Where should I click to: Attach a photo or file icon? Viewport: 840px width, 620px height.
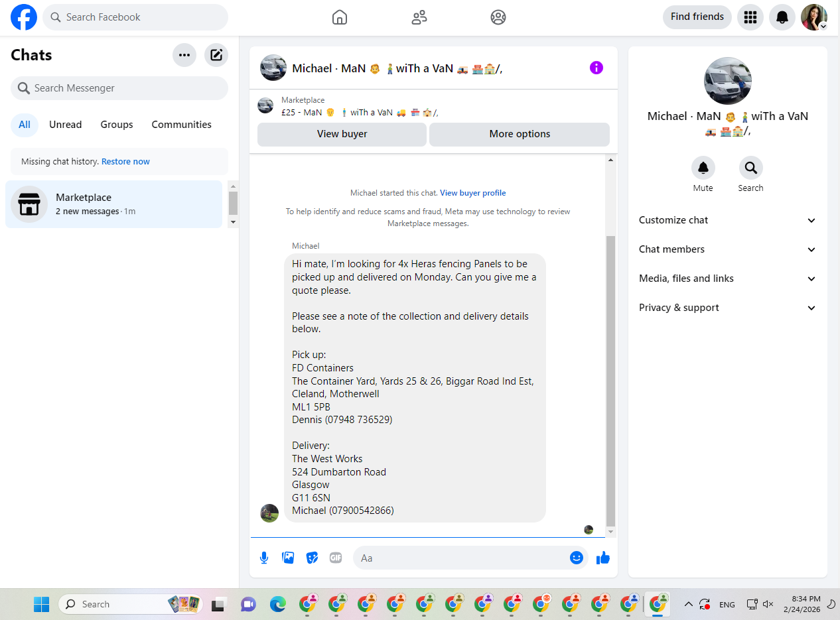click(288, 558)
